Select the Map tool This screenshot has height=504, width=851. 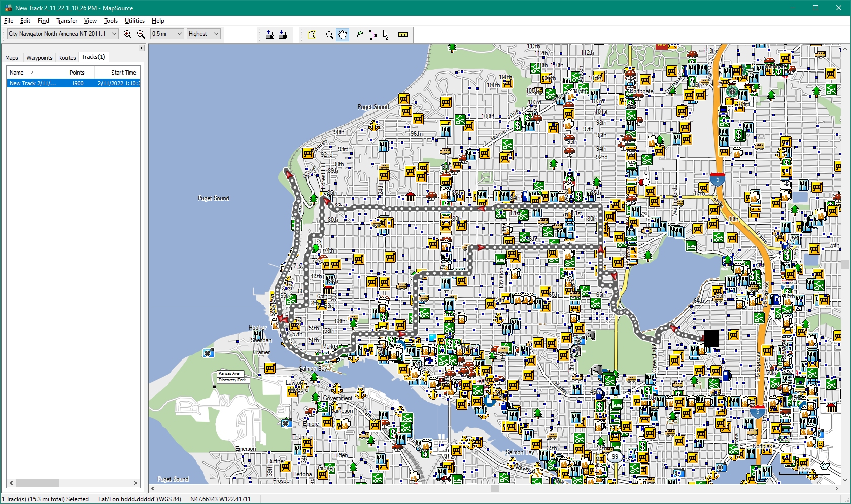click(312, 34)
